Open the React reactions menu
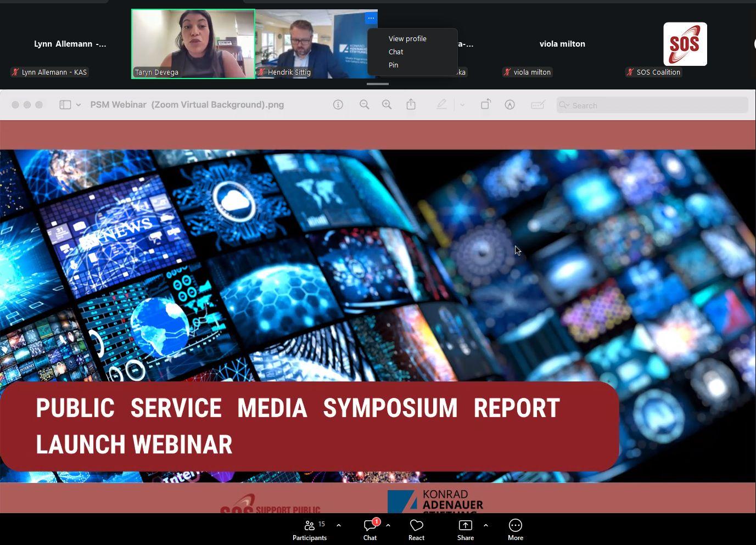The height and width of the screenshot is (545, 756). tap(416, 529)
